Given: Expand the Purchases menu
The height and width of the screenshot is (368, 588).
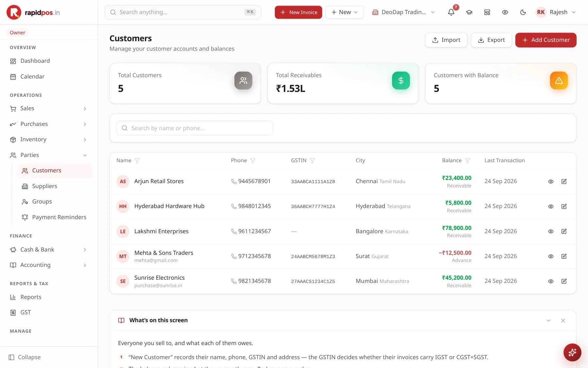Looking at the screenshot, I should pos(49,124).
